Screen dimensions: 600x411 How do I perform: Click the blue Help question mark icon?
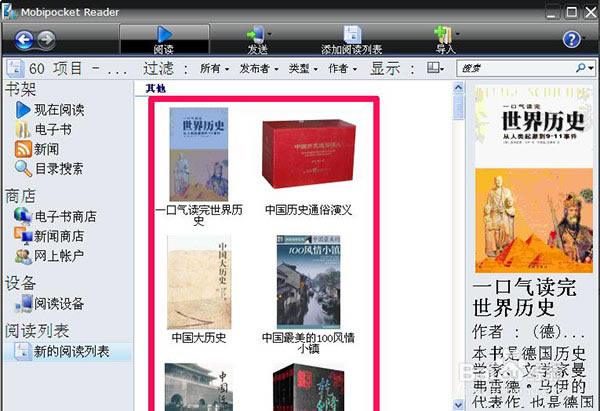coord(571,39)
